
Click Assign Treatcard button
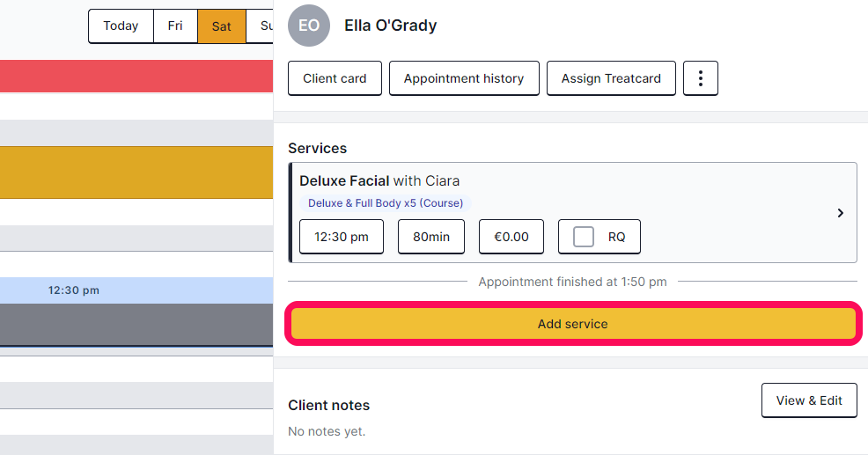[611, 78]
